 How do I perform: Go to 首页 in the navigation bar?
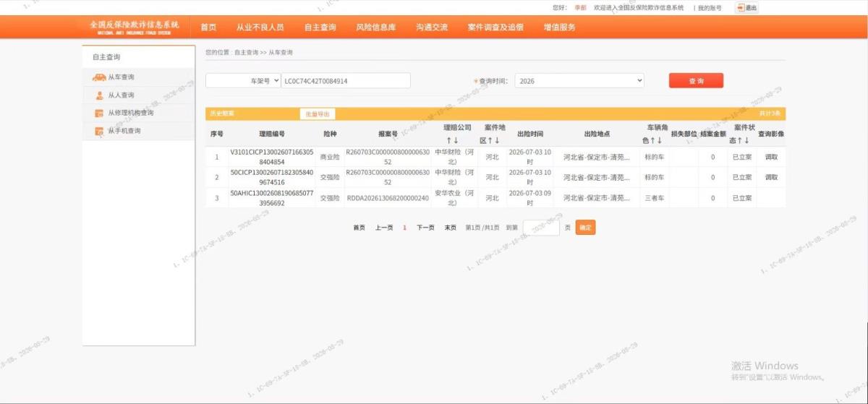tap(208, 27)
